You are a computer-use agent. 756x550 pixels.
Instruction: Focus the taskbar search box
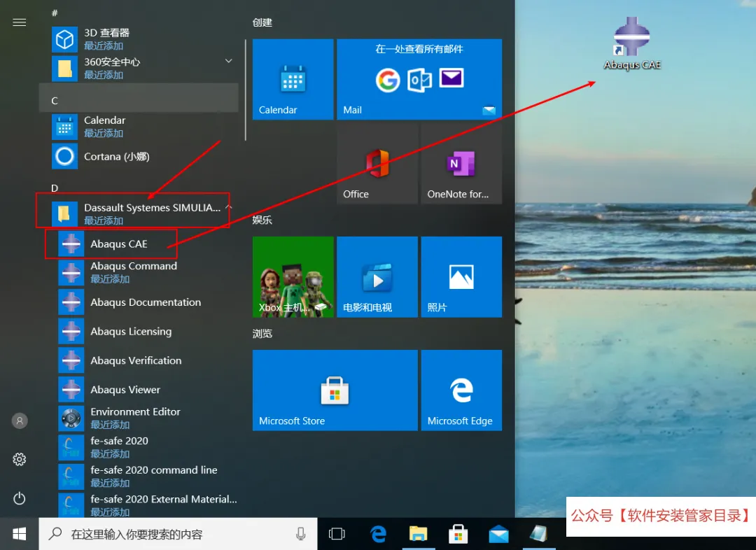[178, 534]
